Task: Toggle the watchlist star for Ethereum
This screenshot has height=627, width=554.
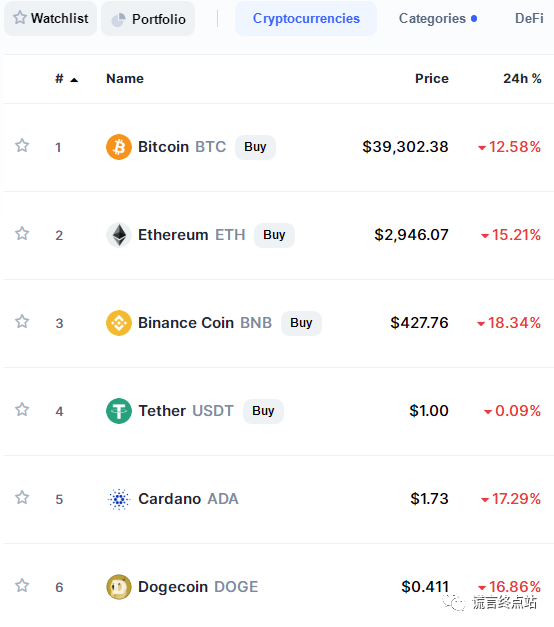Action: [22, 234]
